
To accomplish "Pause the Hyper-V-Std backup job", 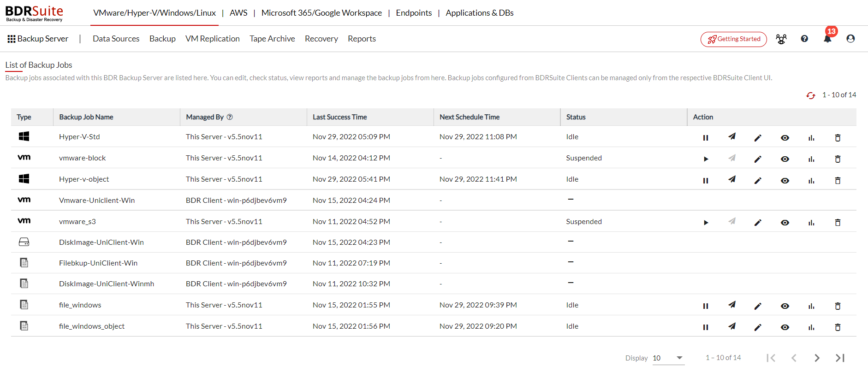I will click(705, 138).
